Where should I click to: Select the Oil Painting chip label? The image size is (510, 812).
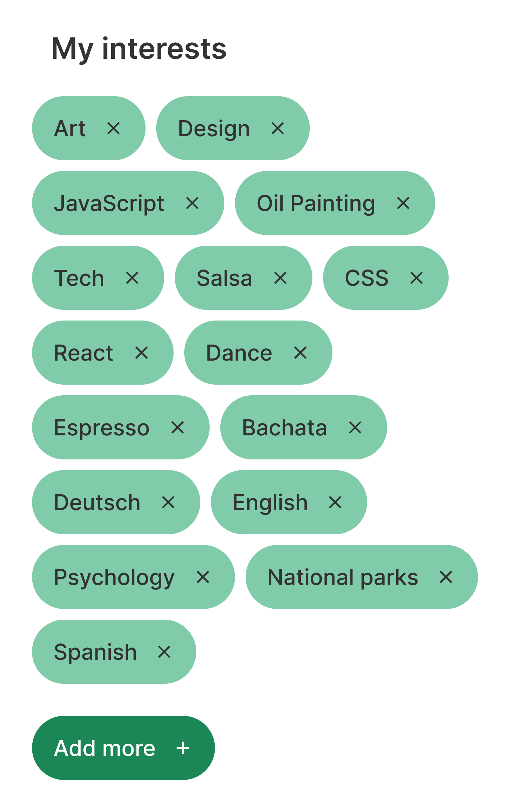click(316, 203)
